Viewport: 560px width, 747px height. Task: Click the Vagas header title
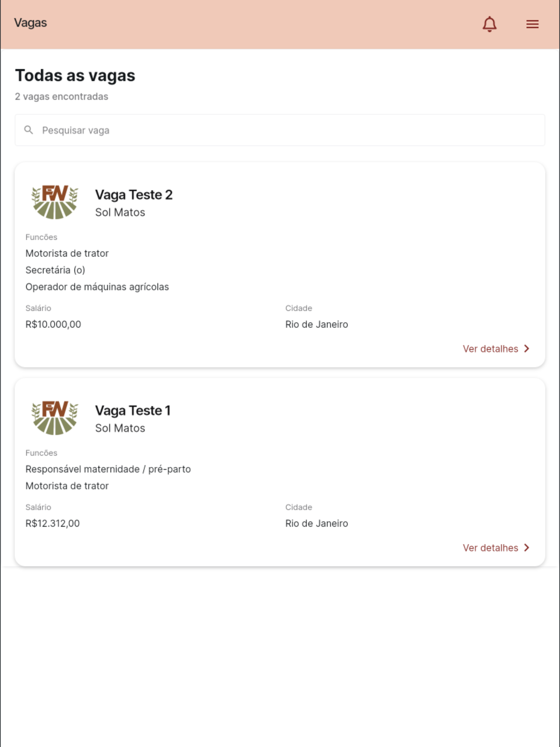pos(30,23)
